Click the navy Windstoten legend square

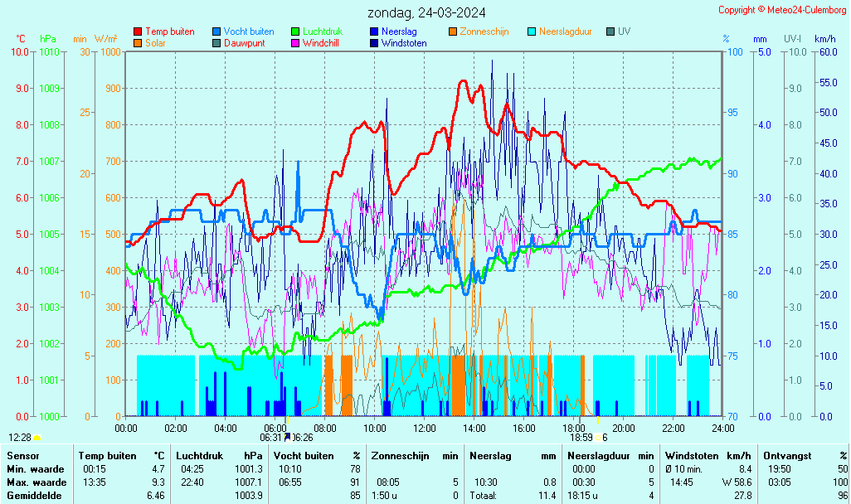(x=374, y=43)
